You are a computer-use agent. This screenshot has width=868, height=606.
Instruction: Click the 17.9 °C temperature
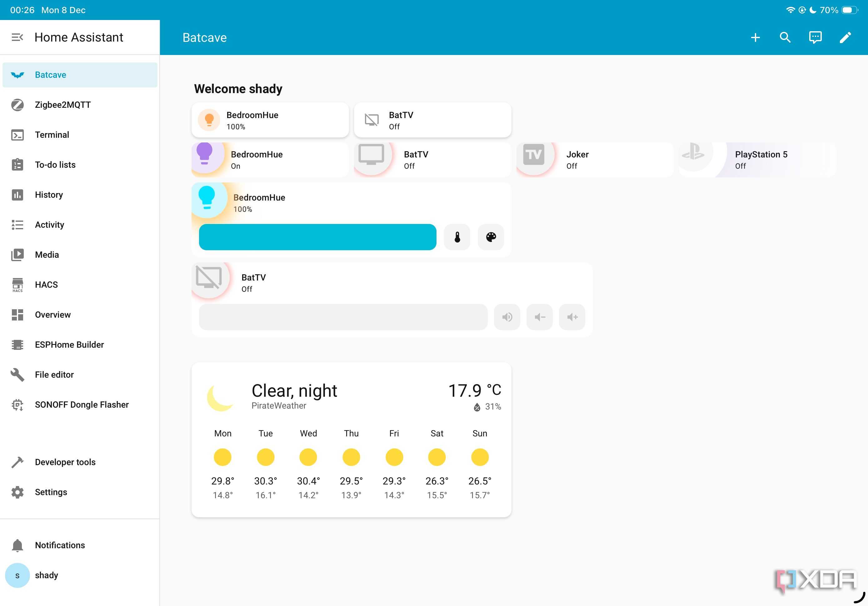coord(474,390)
